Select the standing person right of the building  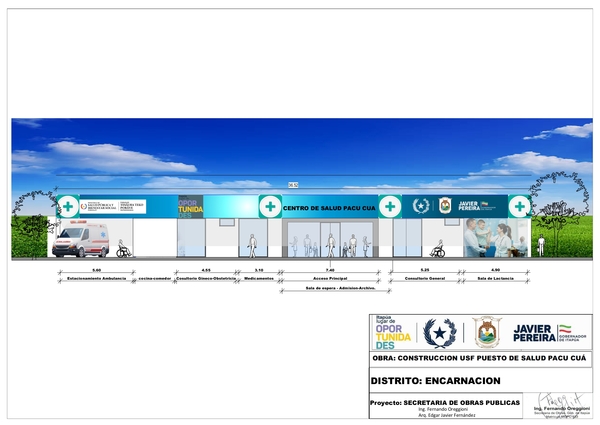pyautogui.click(x=541, y=245)
